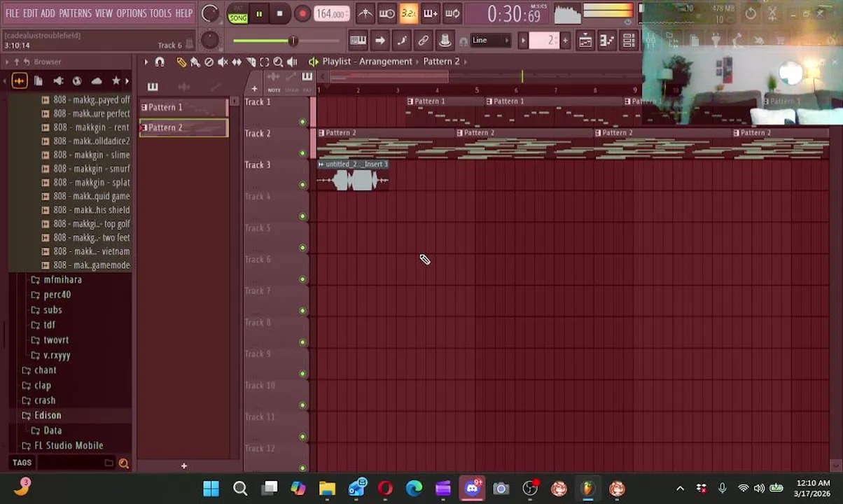Click the record button
Screen dimensions: 843x504
[x=302, y=13]
